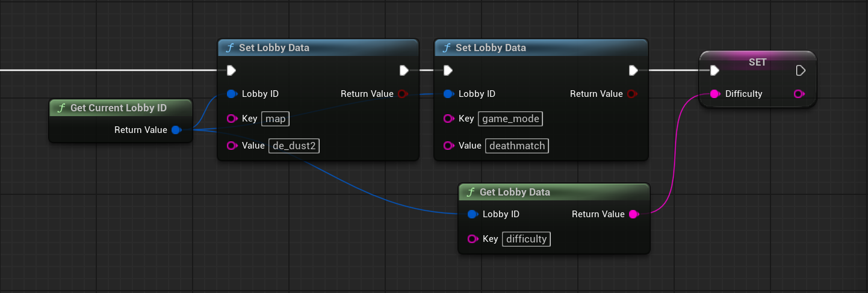Select the SET node by its title
The height and width of the screenshot is (293, 868).
click(757, 63)
